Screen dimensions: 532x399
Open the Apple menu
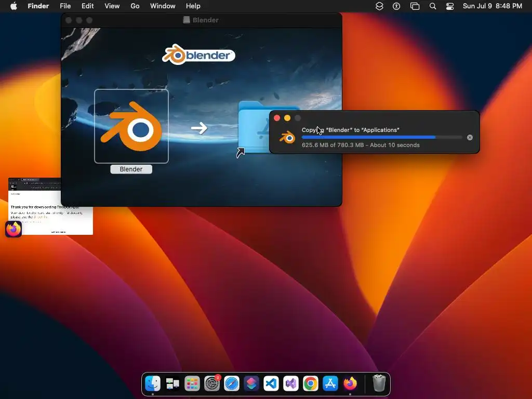(14, 6)
